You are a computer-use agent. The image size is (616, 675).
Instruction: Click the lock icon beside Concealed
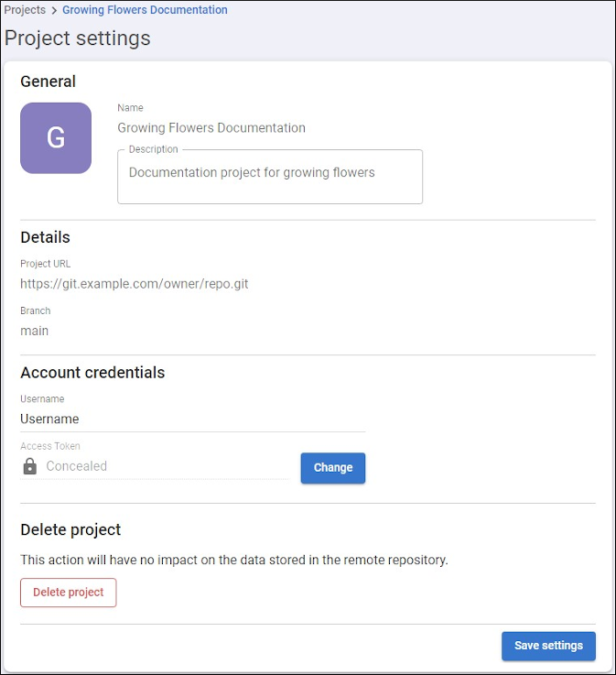[x=29, y=466]
